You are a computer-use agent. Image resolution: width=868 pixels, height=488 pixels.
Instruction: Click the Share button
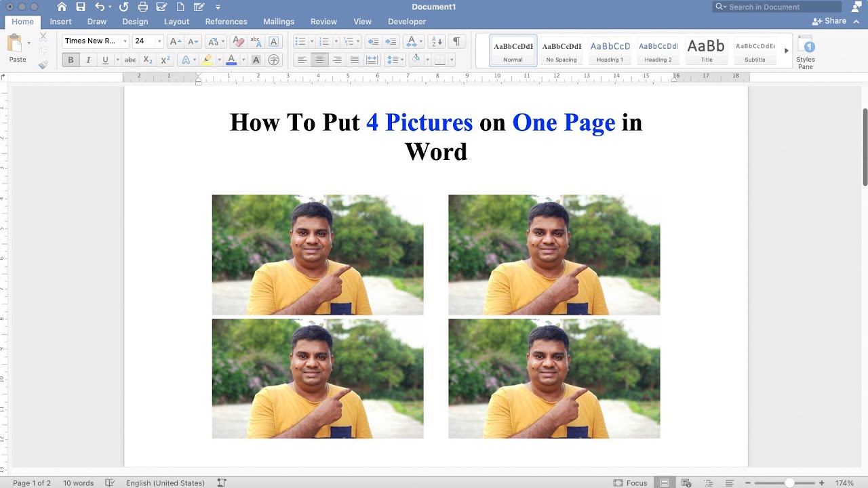pos(829,21)
